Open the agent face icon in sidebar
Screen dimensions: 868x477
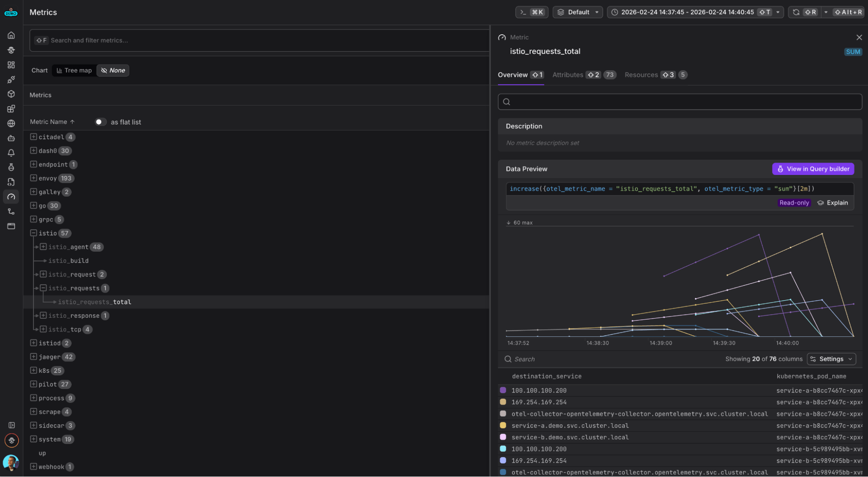coord(11,50)
